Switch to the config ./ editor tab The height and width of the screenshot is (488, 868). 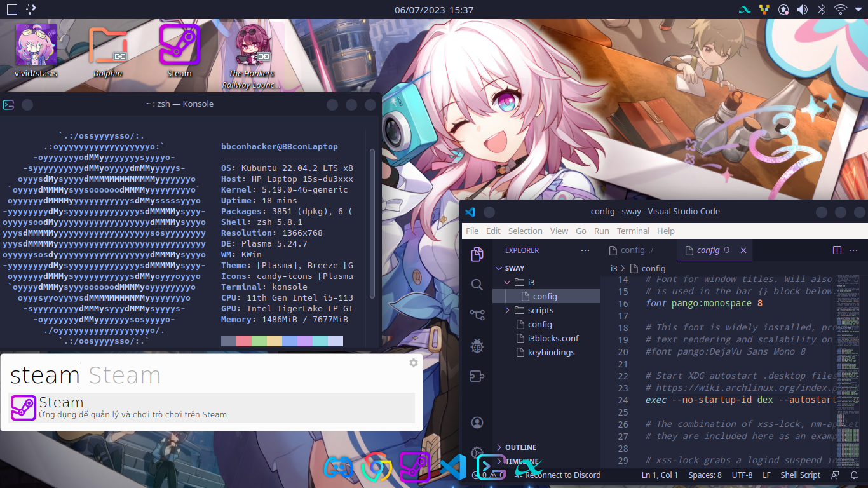point(638,250)
